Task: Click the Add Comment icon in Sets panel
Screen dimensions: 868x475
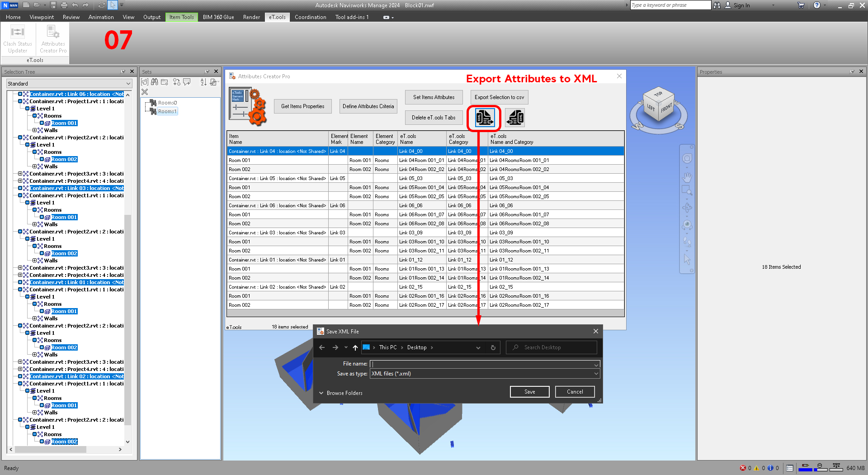Action: tap(187, 82)
